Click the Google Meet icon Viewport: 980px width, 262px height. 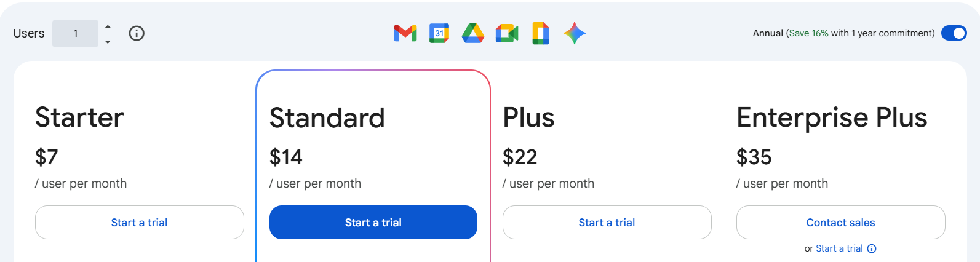tap(507, 33)
